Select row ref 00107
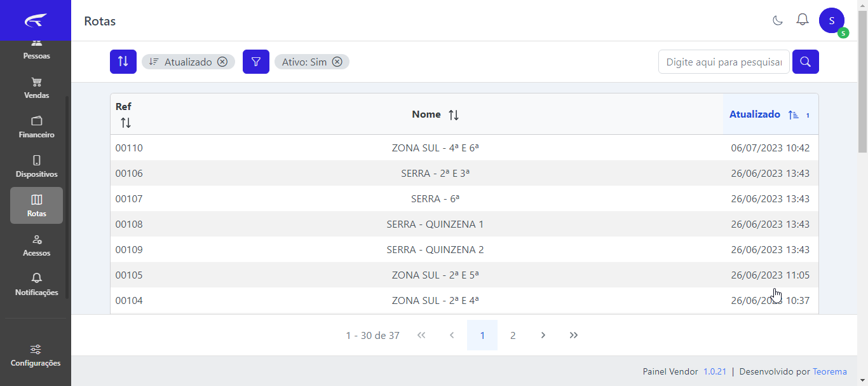 click(465, 198)
